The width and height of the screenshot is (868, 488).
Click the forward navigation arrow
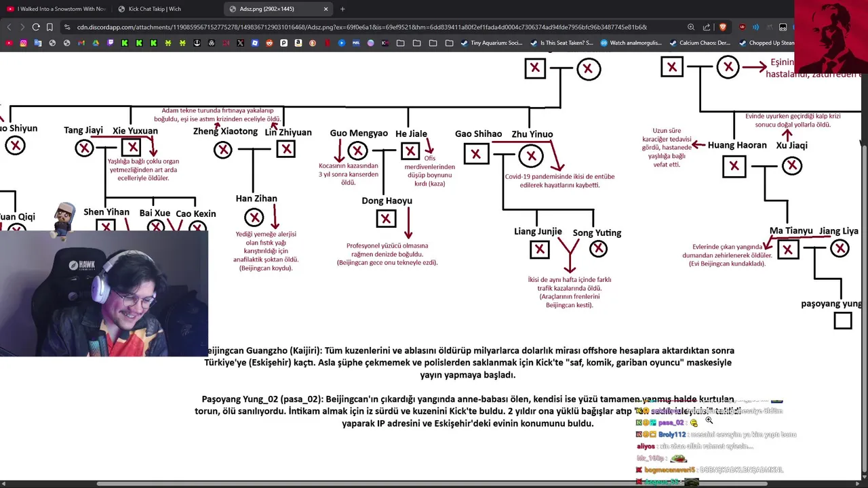pyautogui.click(x=22, y=27)
